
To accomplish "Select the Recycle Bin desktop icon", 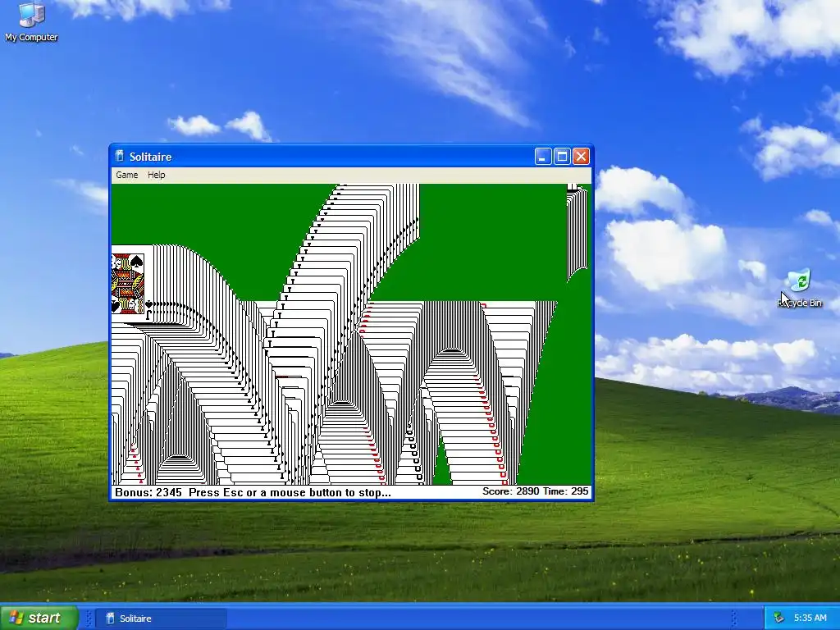I will coord(799,289).
